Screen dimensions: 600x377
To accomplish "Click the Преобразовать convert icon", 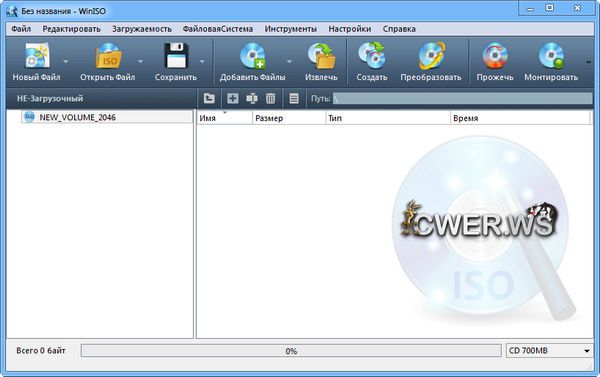I will tap(431, 56).
